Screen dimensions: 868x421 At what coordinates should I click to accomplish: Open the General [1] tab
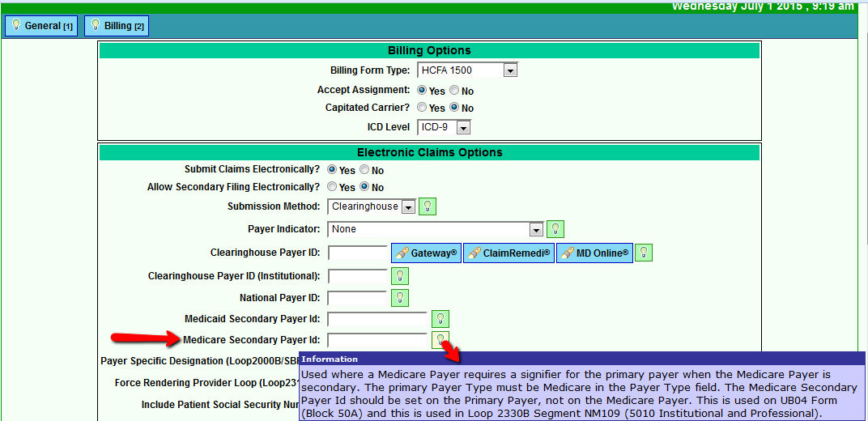(41, 26)
